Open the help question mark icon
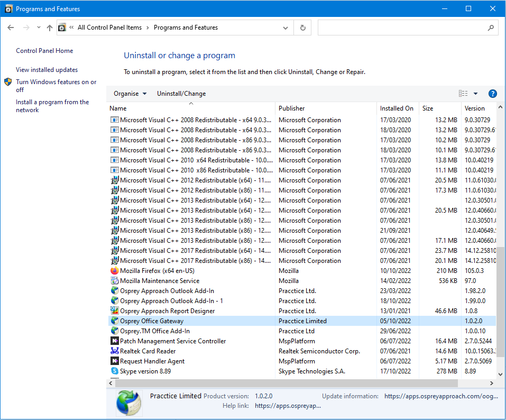The image size is (506, 420). [x=492, y=94]
